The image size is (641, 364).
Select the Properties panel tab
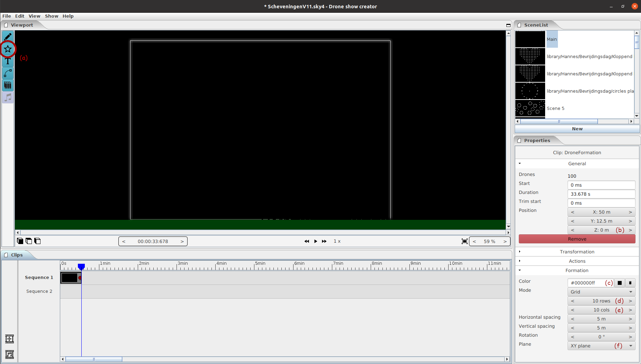coord(537,140)
